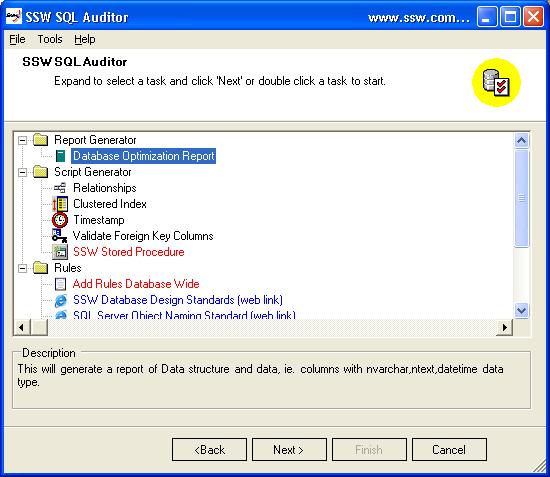Viewport: 550px width, 477px height.
Task: Open the File menu
Action: (17, 39)
